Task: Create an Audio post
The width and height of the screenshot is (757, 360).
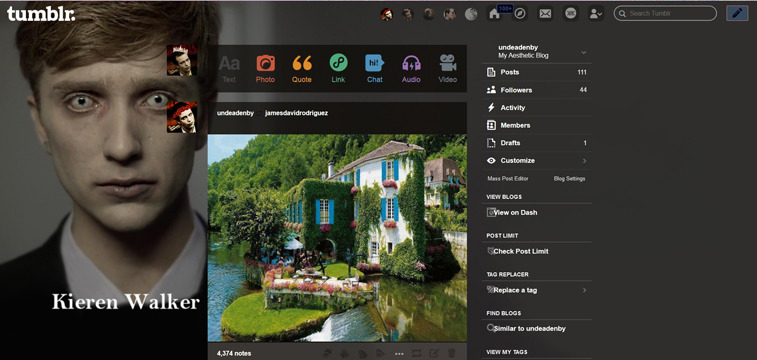Action: pos(411,69)
